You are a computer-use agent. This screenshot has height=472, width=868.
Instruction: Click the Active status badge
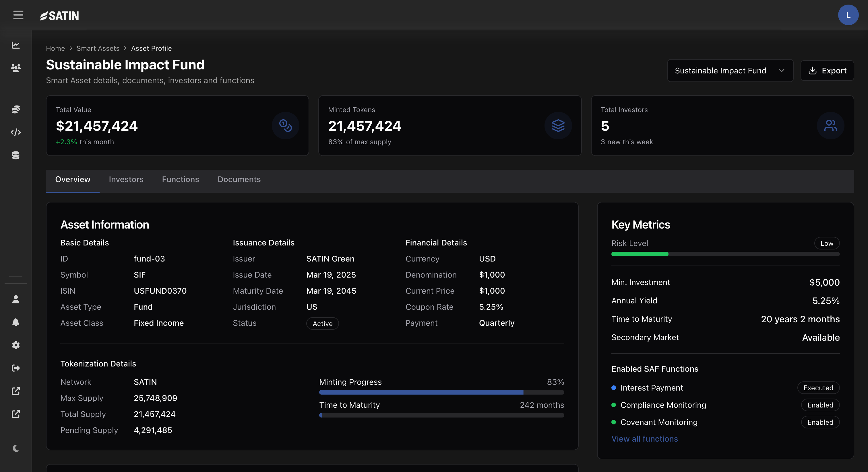click(x=322, y=323)
